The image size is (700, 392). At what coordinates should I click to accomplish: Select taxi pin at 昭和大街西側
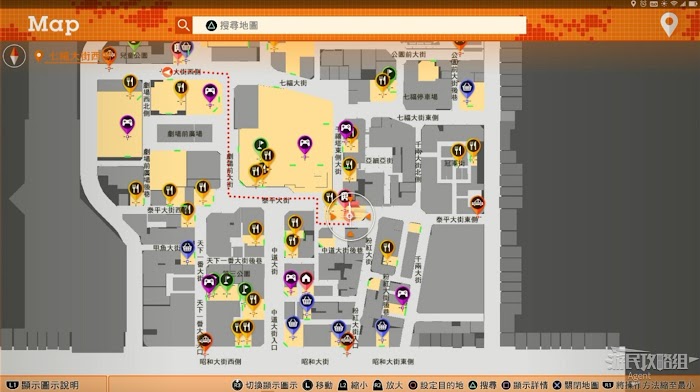[x=204, y=342]
